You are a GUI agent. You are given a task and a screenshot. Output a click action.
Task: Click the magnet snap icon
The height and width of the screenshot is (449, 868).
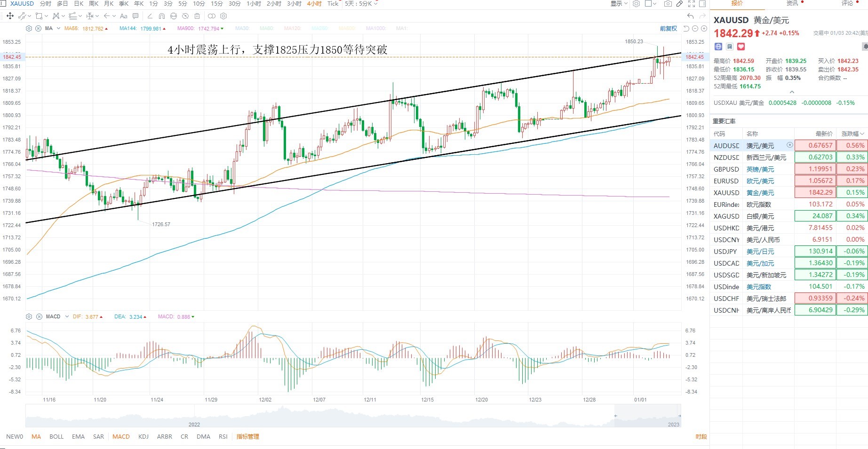(x=161, y=16)
